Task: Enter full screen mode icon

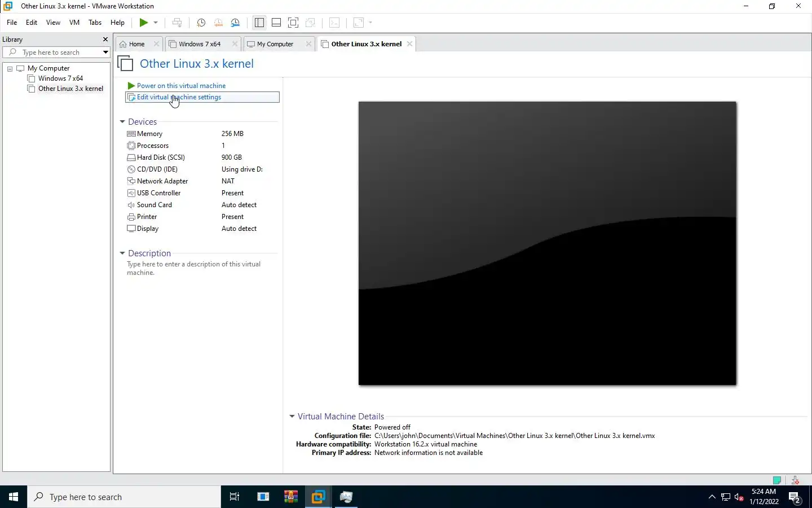Action: (x=293, y=23)
